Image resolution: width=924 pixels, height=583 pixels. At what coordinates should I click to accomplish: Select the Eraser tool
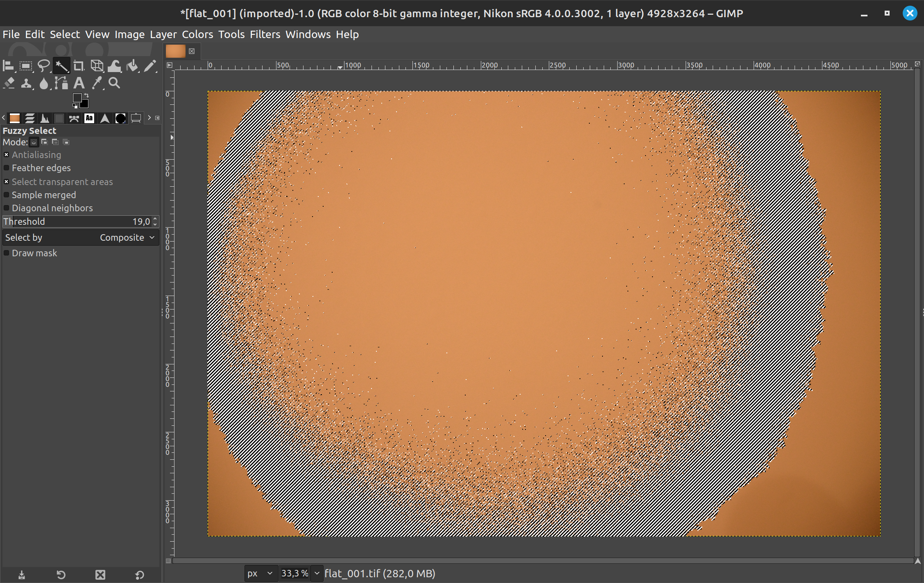click(x=9, y=84)
